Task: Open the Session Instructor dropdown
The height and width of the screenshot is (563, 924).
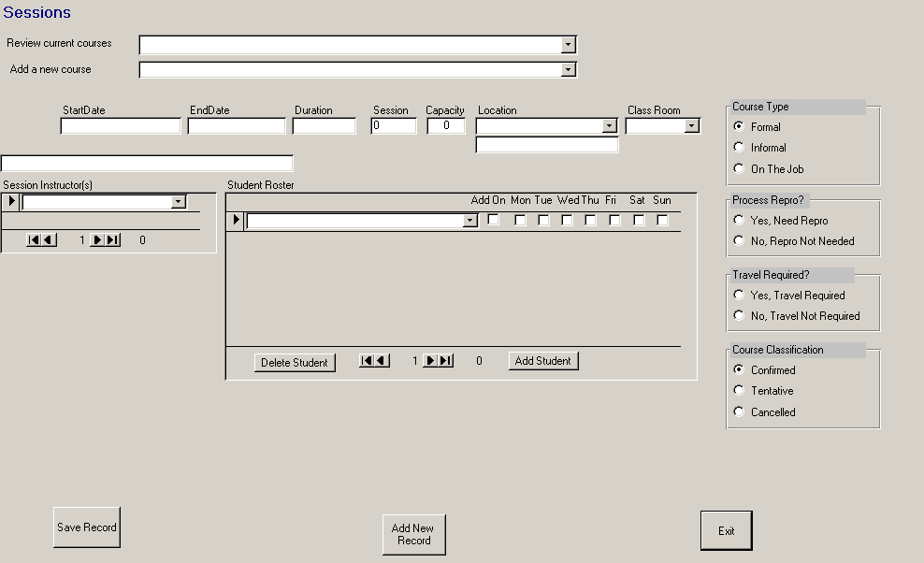Action: pyautogui.click(x=178, y=202)
